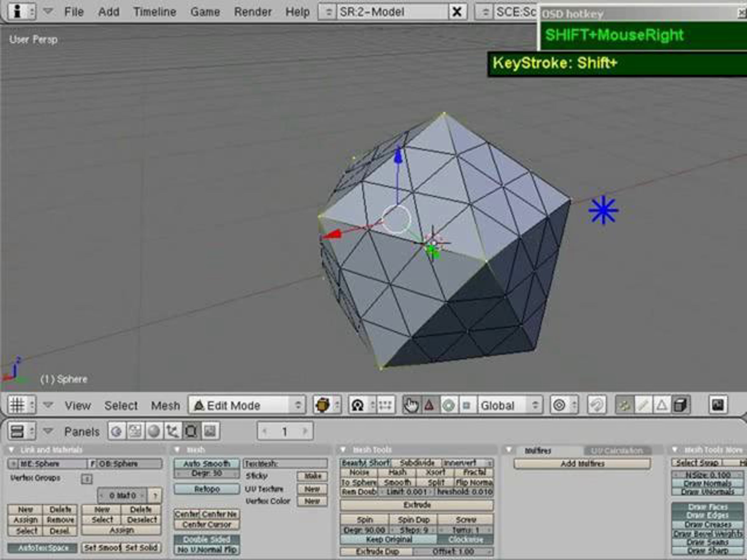The image size is (747, 560).
Task: Toggle occlude background geometry cube icon
Action: 680,405
